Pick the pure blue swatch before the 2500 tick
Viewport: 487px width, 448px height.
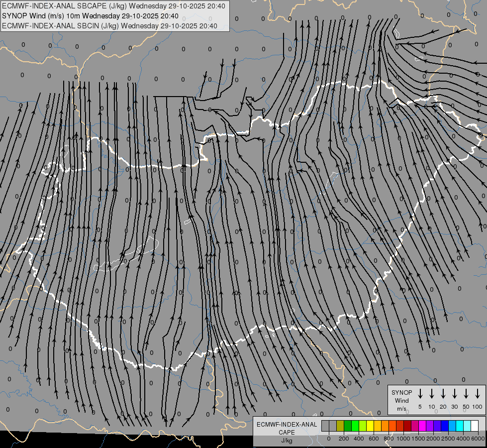[x=444, y=426]
